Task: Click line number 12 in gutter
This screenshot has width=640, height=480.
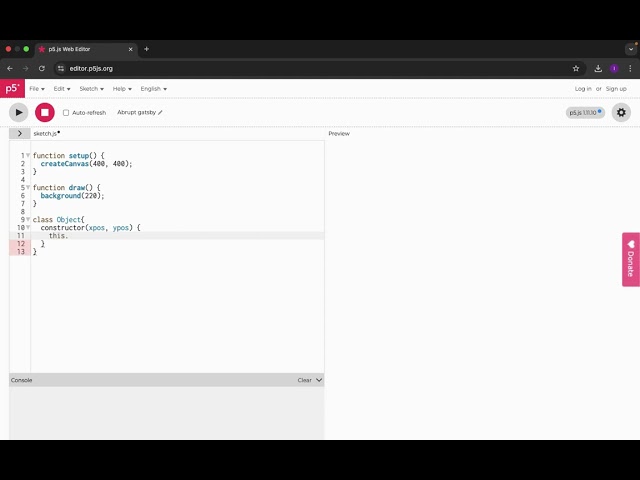Action: [x=21, y=244]
